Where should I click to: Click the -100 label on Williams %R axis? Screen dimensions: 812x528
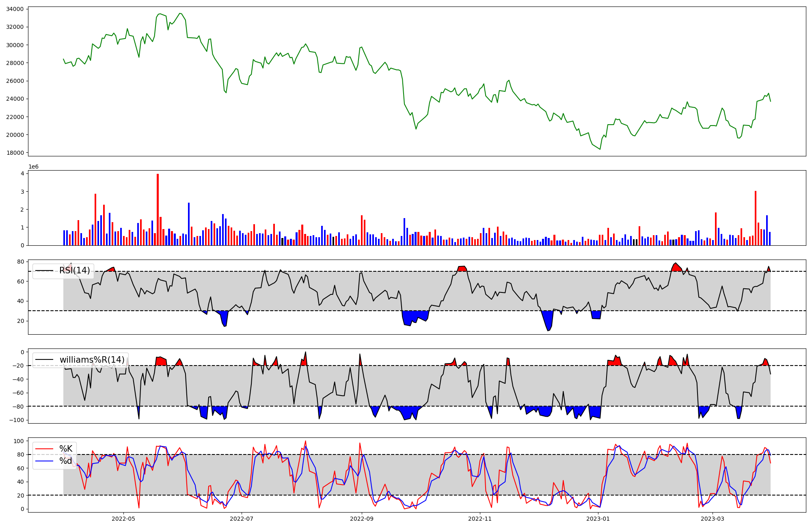coord(16,420)
